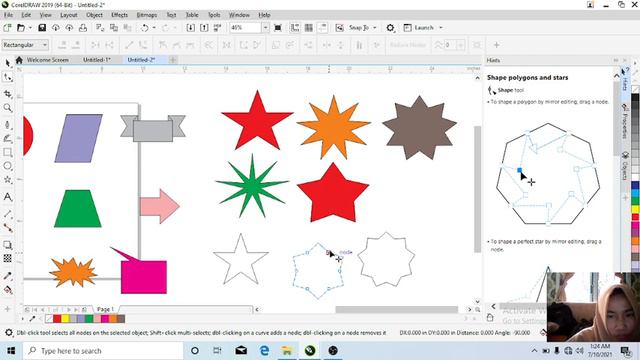Click toolbox quick customize plus
The image size is (640, 360).
[7, 309]
